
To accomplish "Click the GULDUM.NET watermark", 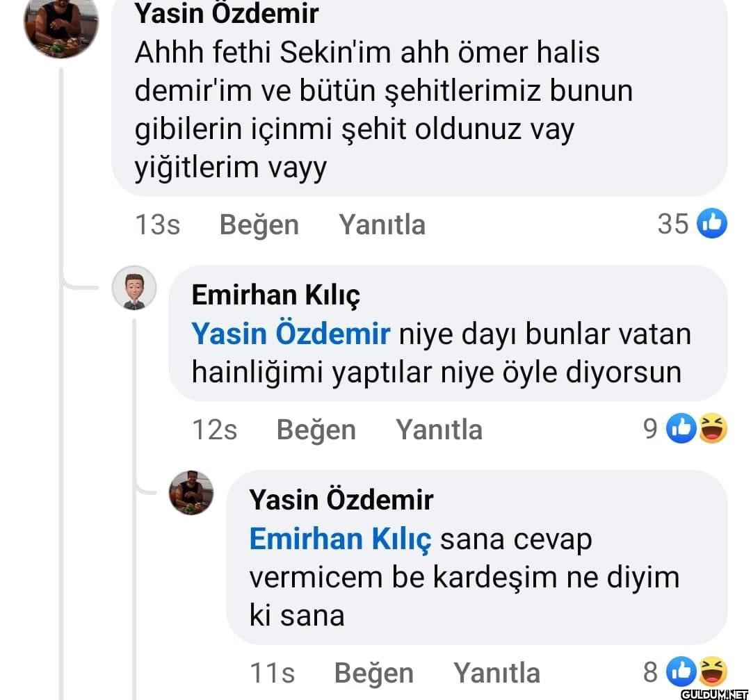I will pyautogui.click(x=713, y=694).
